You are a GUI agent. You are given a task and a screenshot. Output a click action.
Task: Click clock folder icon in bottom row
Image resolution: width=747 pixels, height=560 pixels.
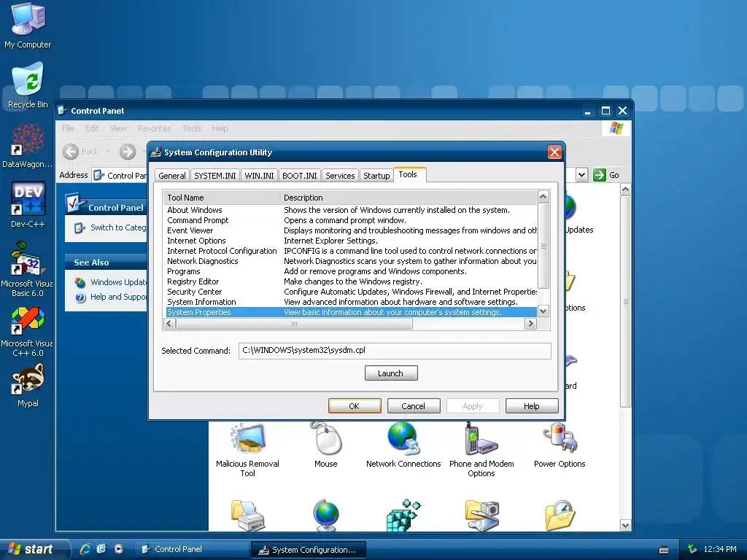(x=560, y=516)
